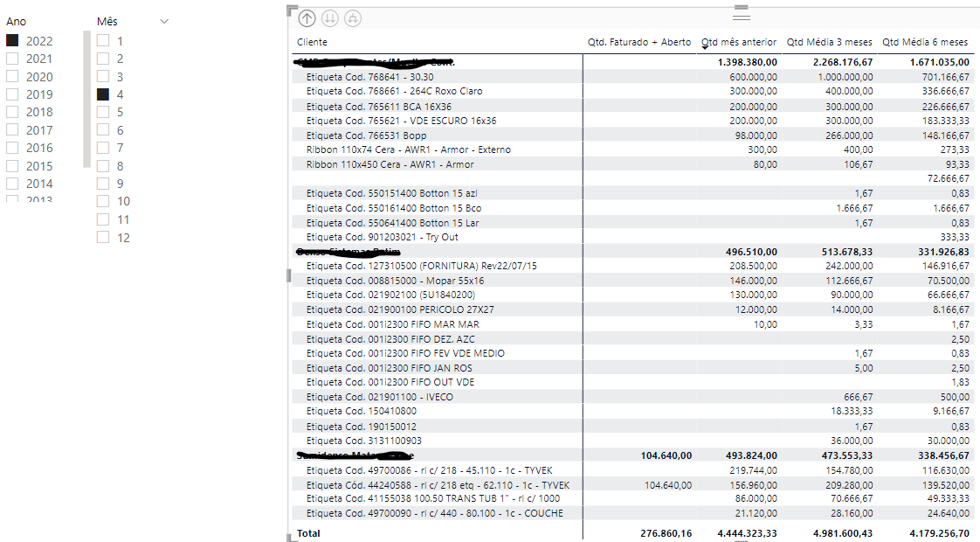Check month 6 checkbox
980x542 pixels.
pos(103,129)
